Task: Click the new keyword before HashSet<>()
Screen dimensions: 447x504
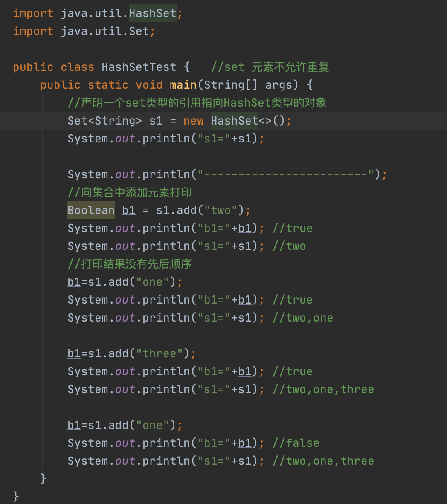Action: [193, 121]
